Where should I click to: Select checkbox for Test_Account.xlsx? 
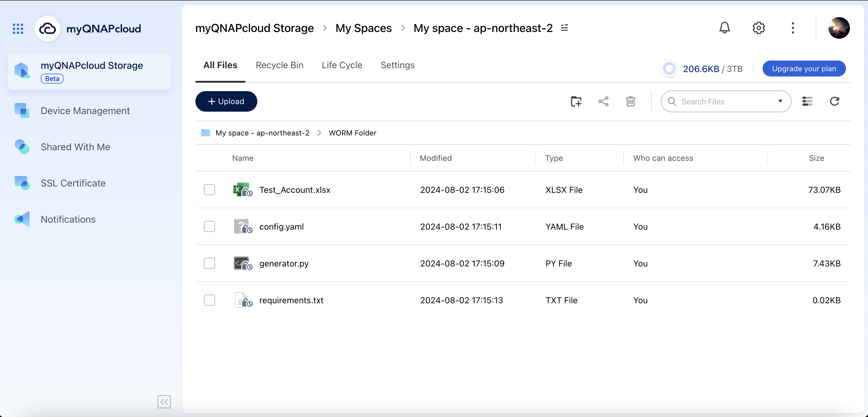(x=209, y=190)
